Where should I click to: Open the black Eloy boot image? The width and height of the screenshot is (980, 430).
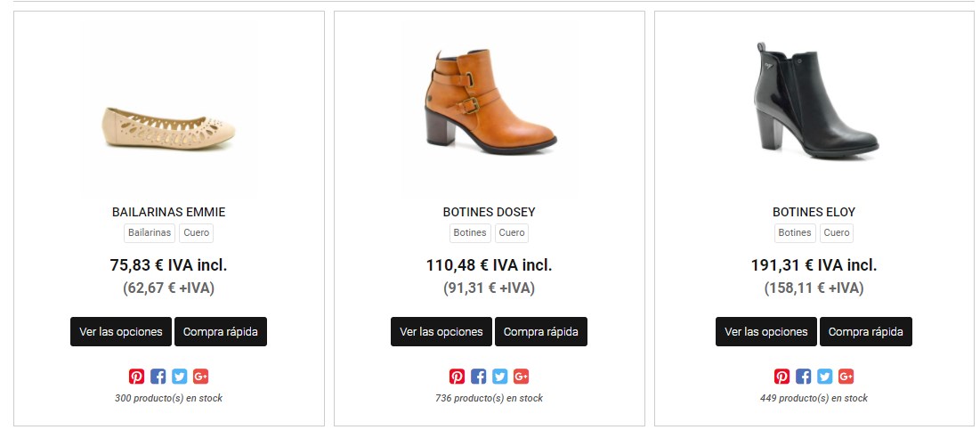[814, 102]
